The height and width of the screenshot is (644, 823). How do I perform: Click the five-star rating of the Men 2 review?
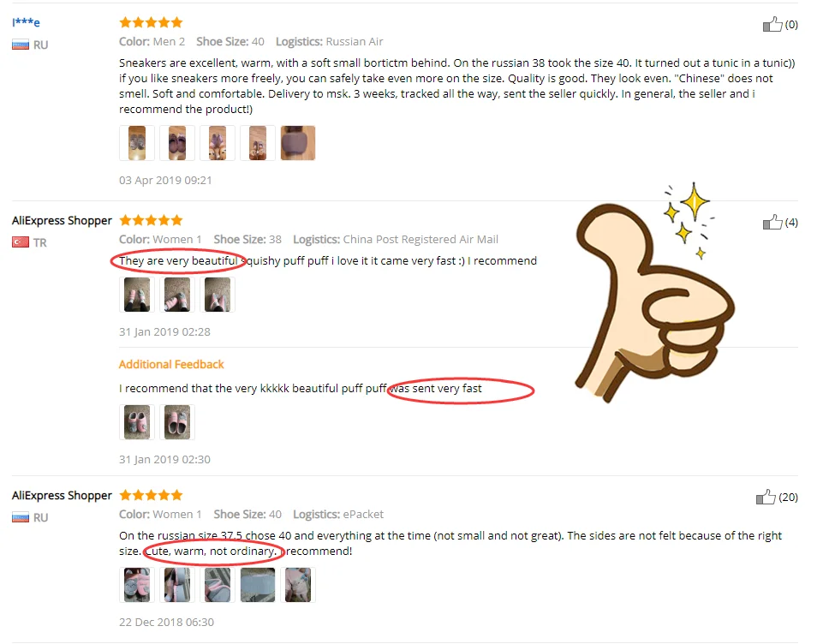point(152,22)
